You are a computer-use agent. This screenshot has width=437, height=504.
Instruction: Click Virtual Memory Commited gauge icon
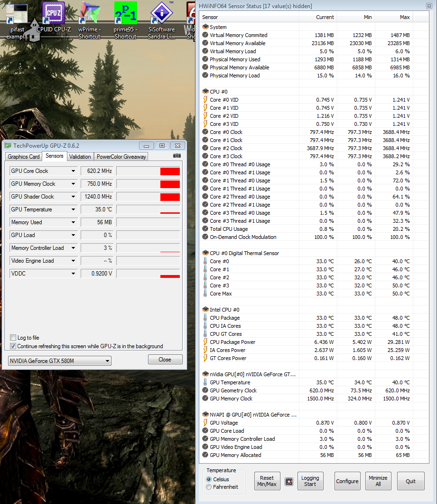(x=205, y=35)
